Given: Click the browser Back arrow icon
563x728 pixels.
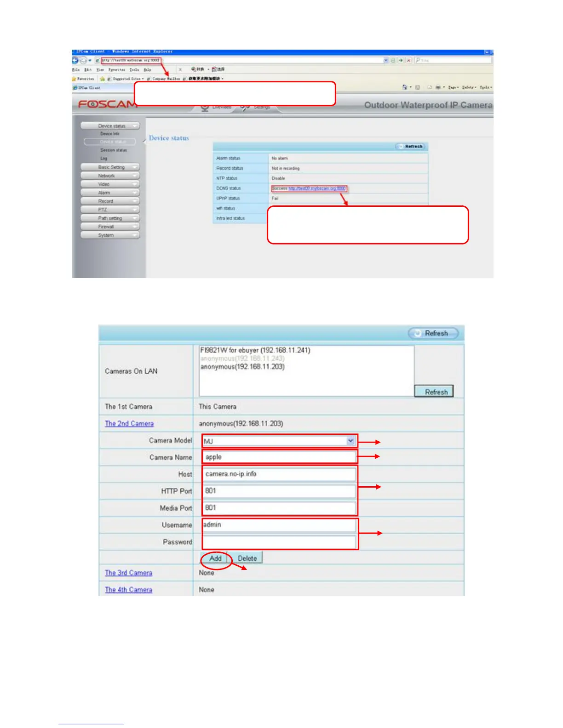Looking at the screenshot, I should tap(75, 60).
